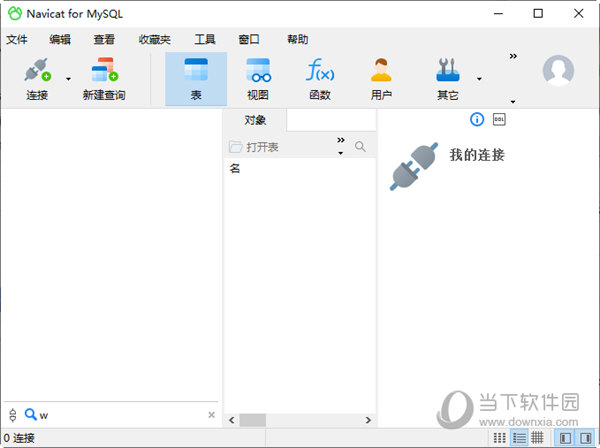Viewport: 600px width, 448px height.
Task: Click the user avatar profile icon
Action: click(x=558, y=70)
